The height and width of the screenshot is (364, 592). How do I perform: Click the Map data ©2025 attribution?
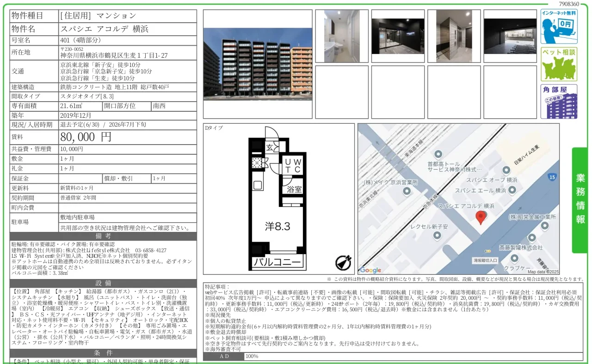(x=543, y=272)
